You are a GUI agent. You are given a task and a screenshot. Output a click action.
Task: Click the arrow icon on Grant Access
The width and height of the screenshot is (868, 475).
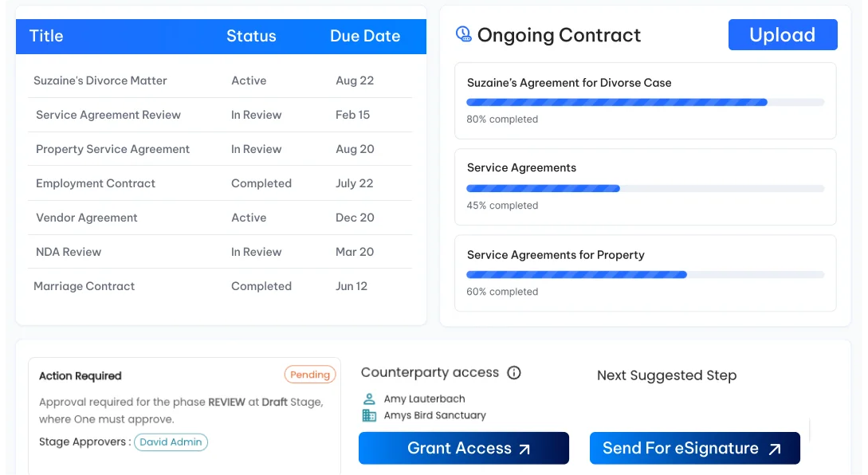pyautogui.click(x=524, y=449)
